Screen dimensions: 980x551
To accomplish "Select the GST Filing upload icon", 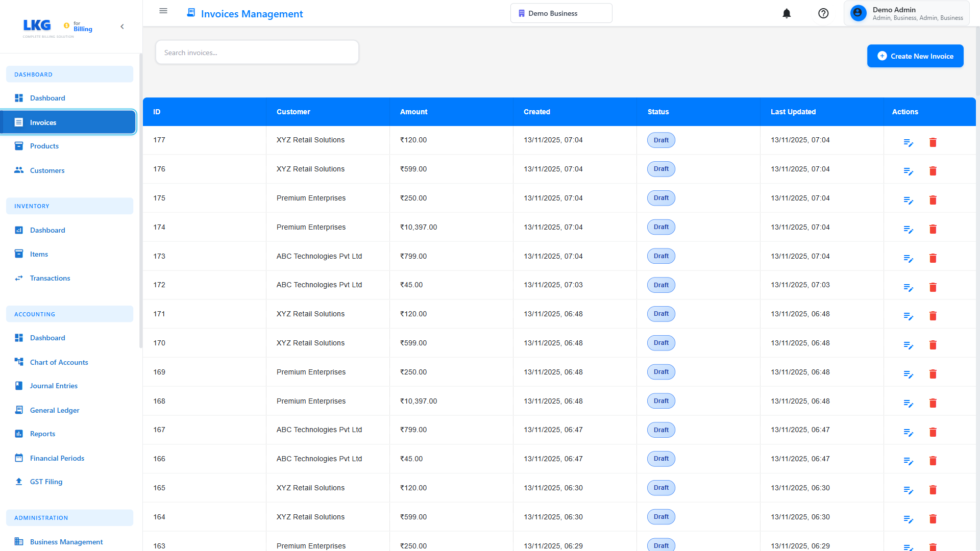I will tap(19, 481).
